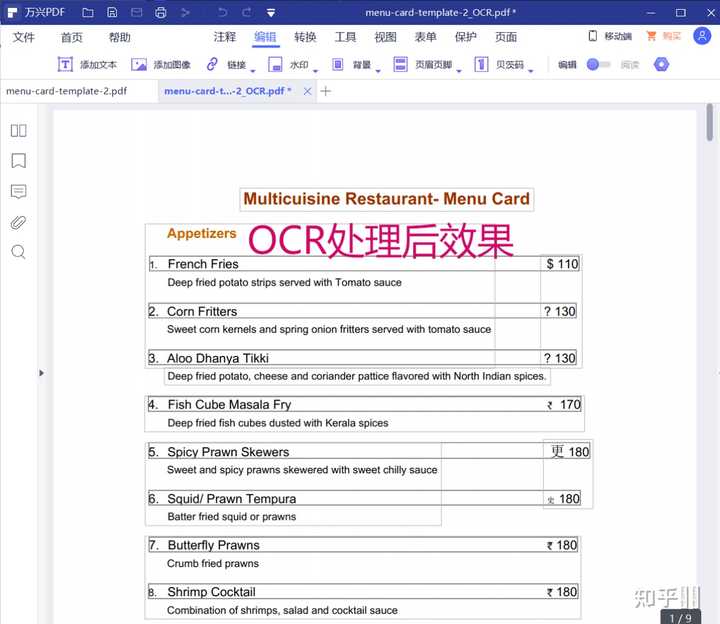720x624 pixels.
Task: Redo the last action
Action: pos(247,12)
